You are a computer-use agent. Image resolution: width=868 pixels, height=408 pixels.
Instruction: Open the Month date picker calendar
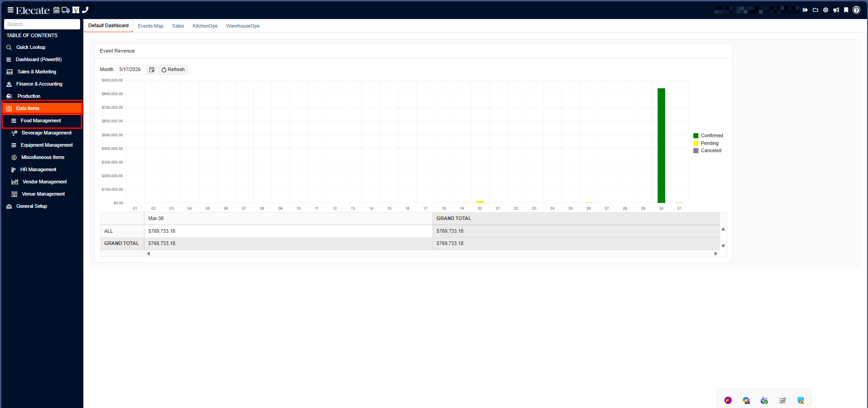(152, 70)
